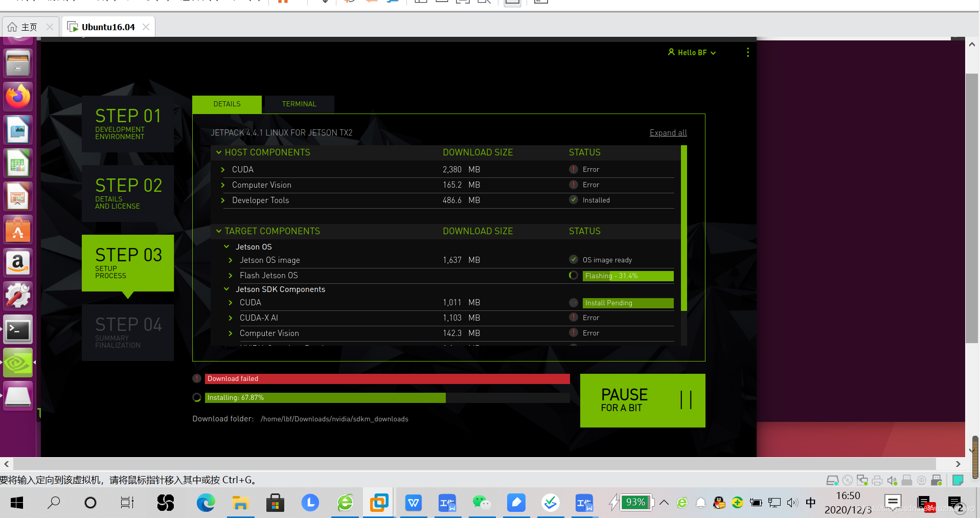Click the CUDA host error status icon
The image size is (980, 518).
(574, 169)
